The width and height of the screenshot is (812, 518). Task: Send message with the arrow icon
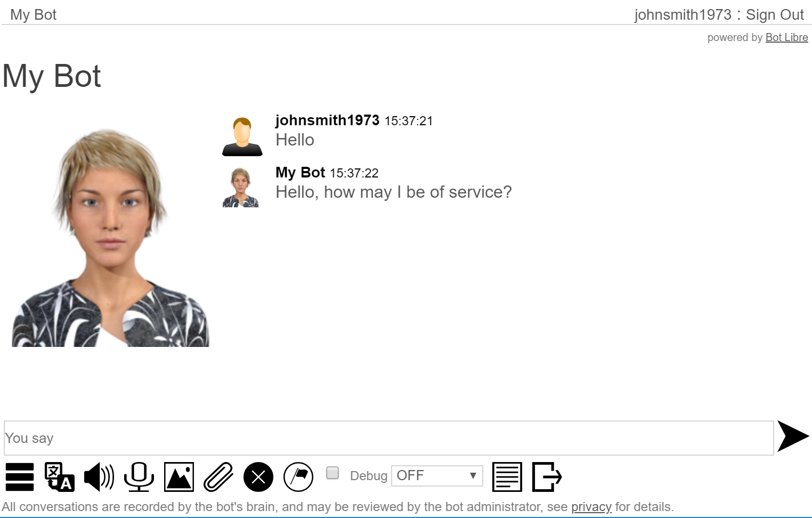pyautogui.click(x=793, y=436)
